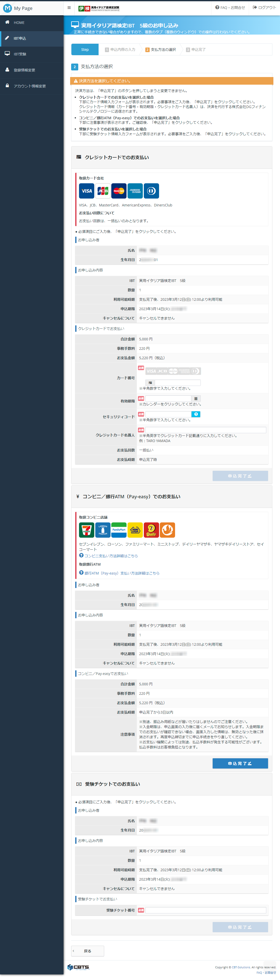Click the ログアウト logout link
This screenshot has height=980, width=280.
[x=265, y=8]
